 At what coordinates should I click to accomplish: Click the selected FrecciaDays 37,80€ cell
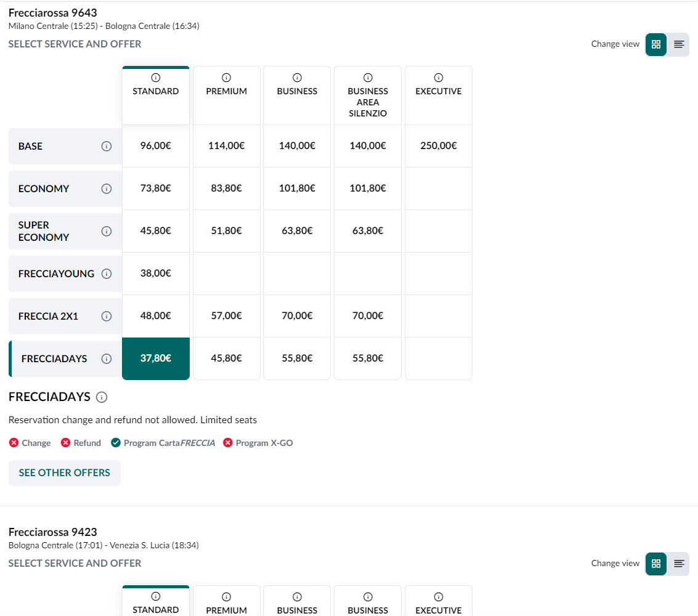156,359
